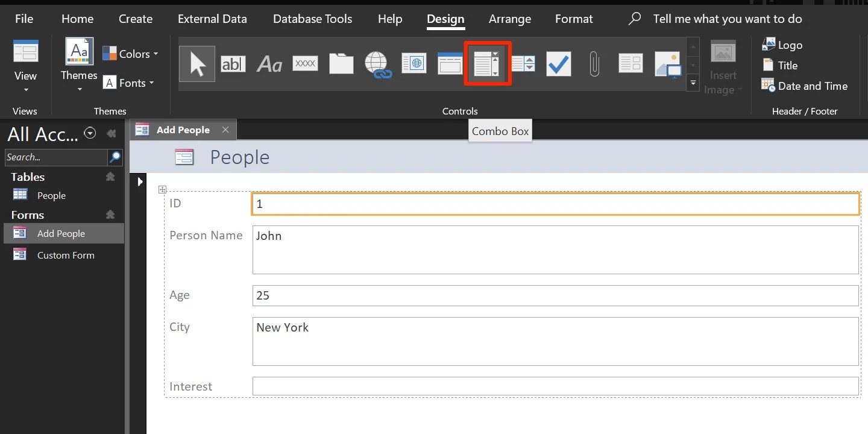Open the Fonts dropdown
Viewport: 868px width, 434px height.
point(129,83)
